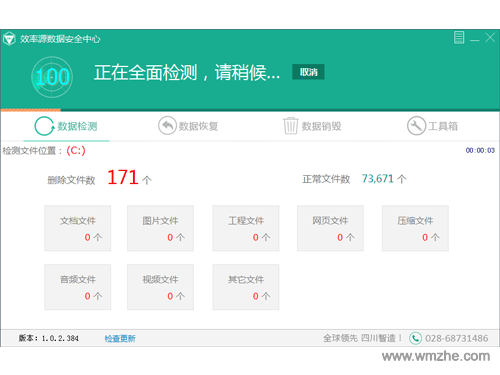Image resolution: width=500 pixels, height=375 pixels.
Task: Open the 工具箱 tab
Action: [x=432, y=126]
